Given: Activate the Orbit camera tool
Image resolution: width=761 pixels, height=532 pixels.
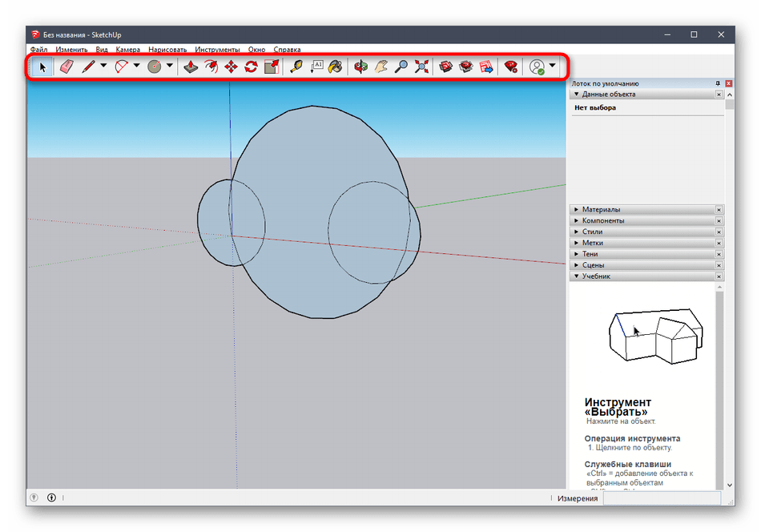Looking at the screenshot, I should pos(361,66).
